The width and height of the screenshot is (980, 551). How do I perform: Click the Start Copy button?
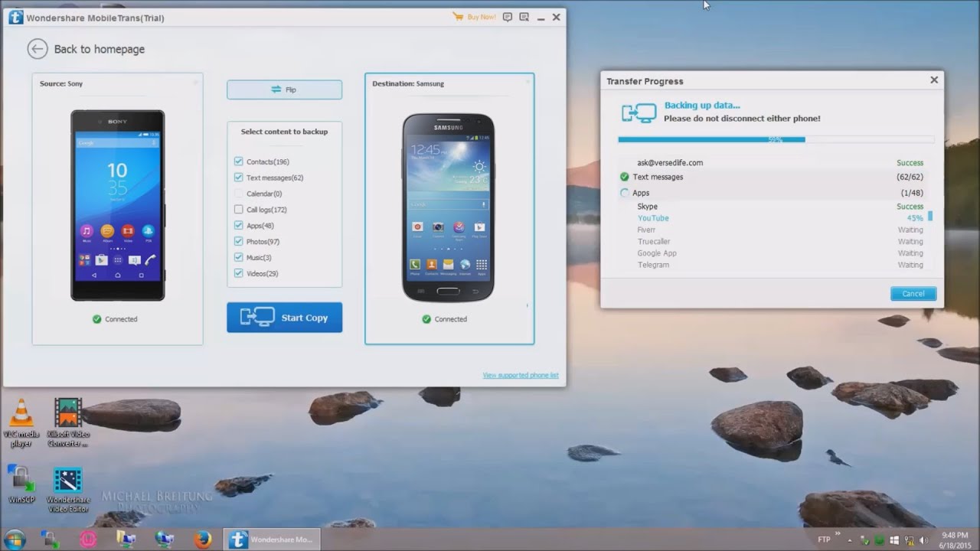click(x=284, y=318)
